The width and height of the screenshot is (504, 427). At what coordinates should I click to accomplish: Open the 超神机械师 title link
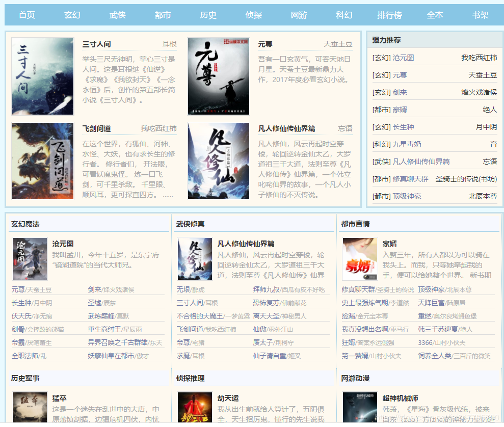(x=400, y=398)
